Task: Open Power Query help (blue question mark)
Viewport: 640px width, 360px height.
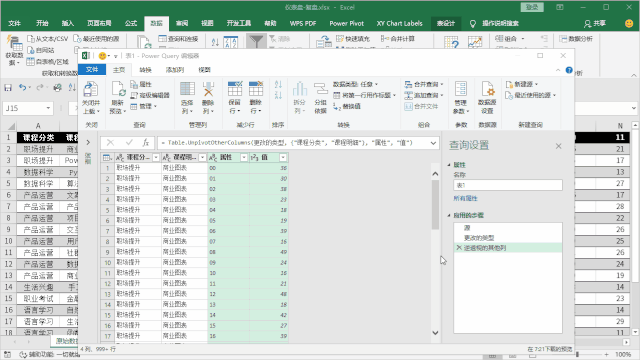Action: (x=569, y=70)
